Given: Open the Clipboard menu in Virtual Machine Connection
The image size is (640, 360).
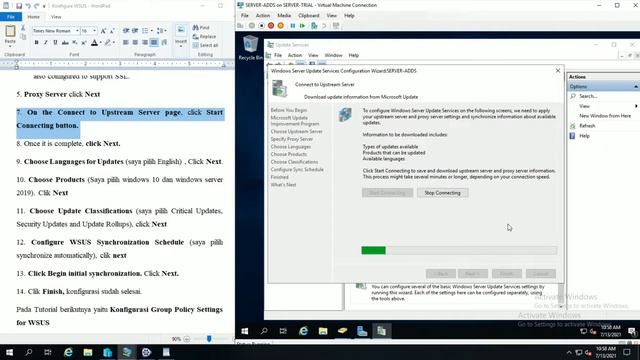Looking at the screenshot, I should (x=309, y=16).
